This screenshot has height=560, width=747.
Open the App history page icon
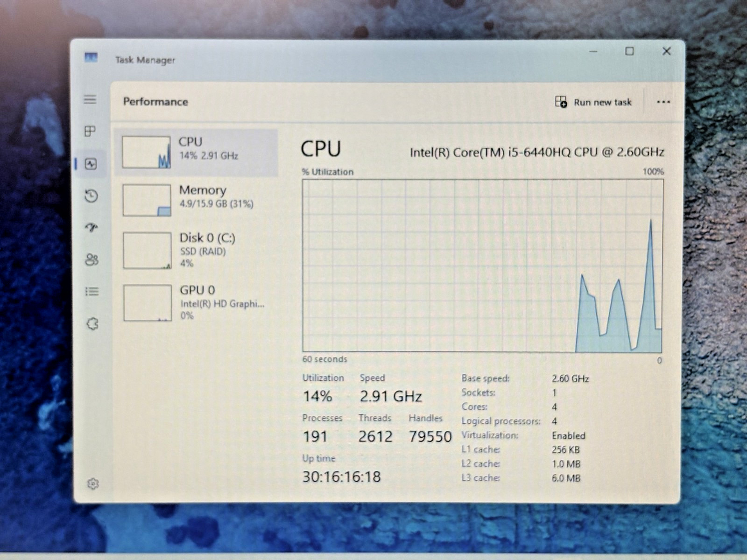point(92,196)
